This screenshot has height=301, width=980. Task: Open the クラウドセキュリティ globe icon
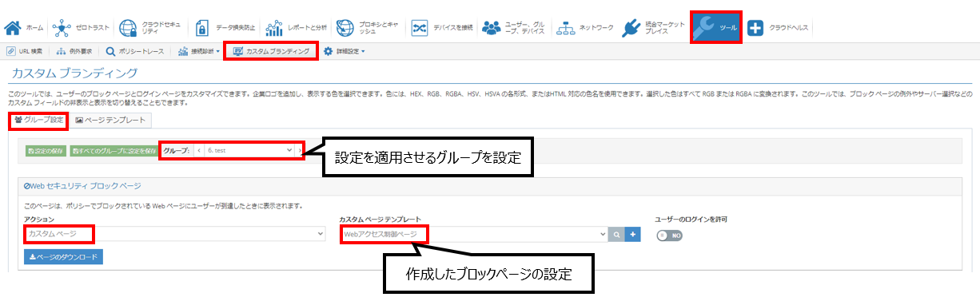[129, 28]
